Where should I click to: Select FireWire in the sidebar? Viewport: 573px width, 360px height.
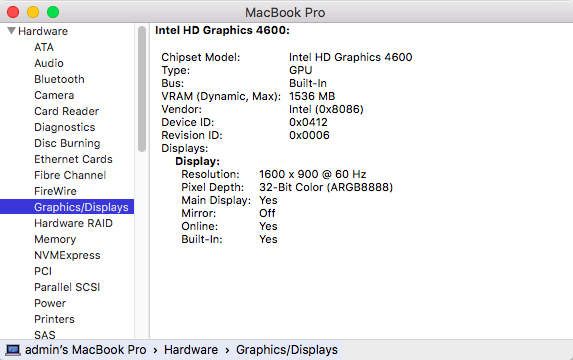pyautogui.click(x=56, y=191)
